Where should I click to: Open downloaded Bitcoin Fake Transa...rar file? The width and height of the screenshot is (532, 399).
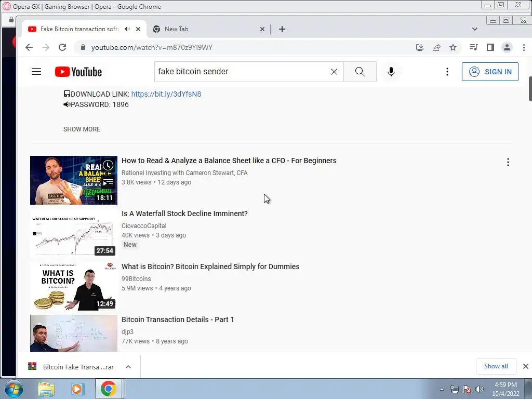point(71,367)
